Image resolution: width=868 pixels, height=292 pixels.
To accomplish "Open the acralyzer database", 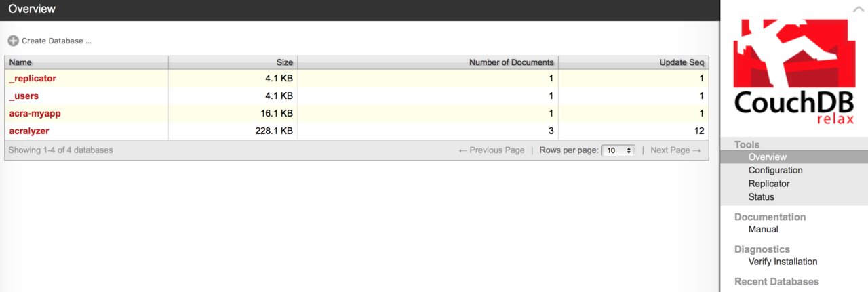I will pos(29,131).
